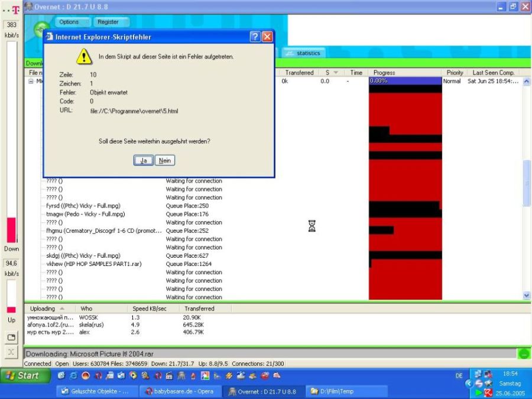Click the 'Connections: 21/300' status entry

click(258, 364)
